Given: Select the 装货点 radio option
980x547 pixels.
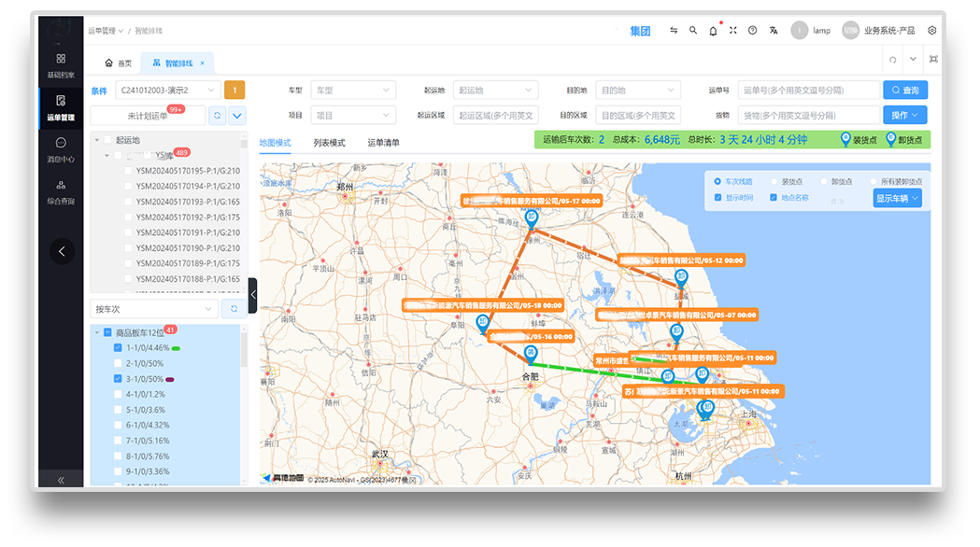Looking at the screenshot, I should tap(774, 182).
